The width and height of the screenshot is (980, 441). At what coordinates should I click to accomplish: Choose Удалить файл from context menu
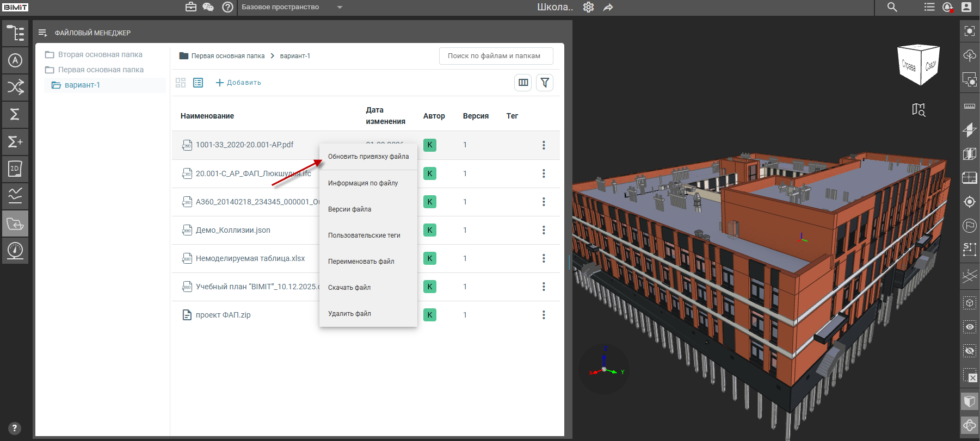pos(368,314)
